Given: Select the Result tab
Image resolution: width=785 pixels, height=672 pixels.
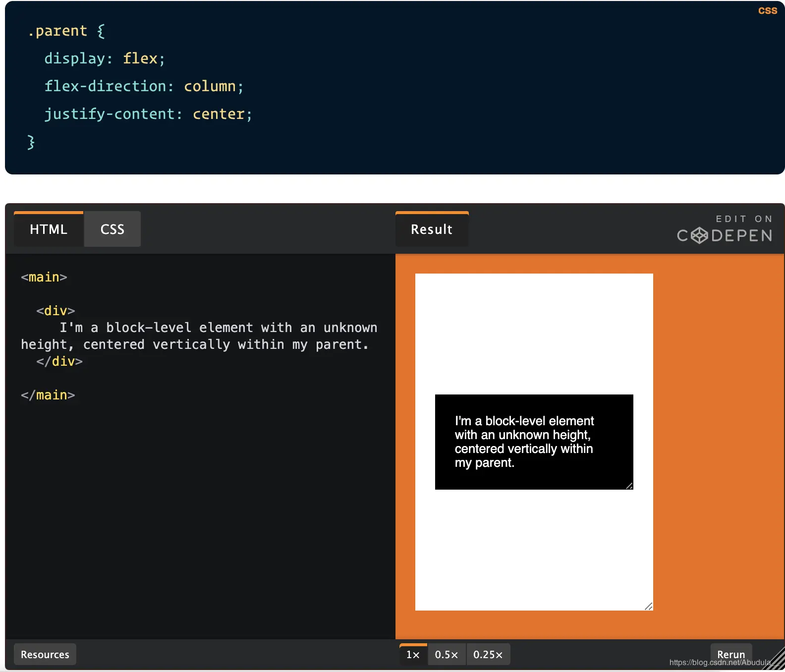Looking at the screenshot, I should [x=432, y=229].
